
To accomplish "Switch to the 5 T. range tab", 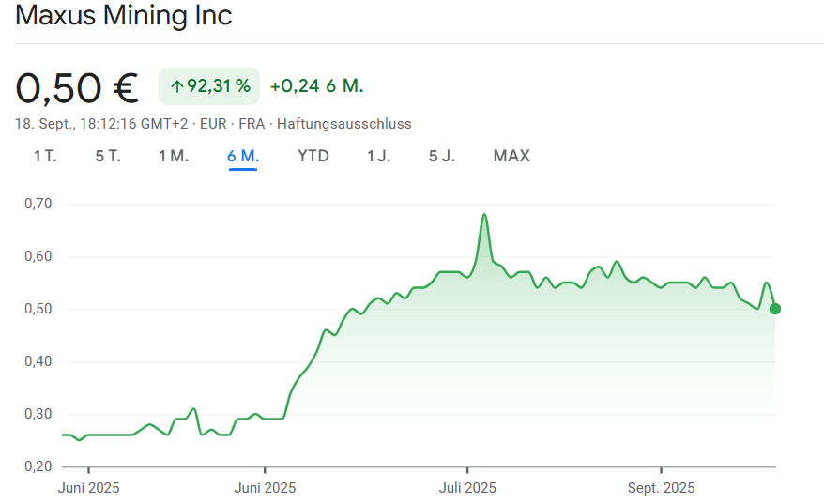I will click(x=108, y=156).
